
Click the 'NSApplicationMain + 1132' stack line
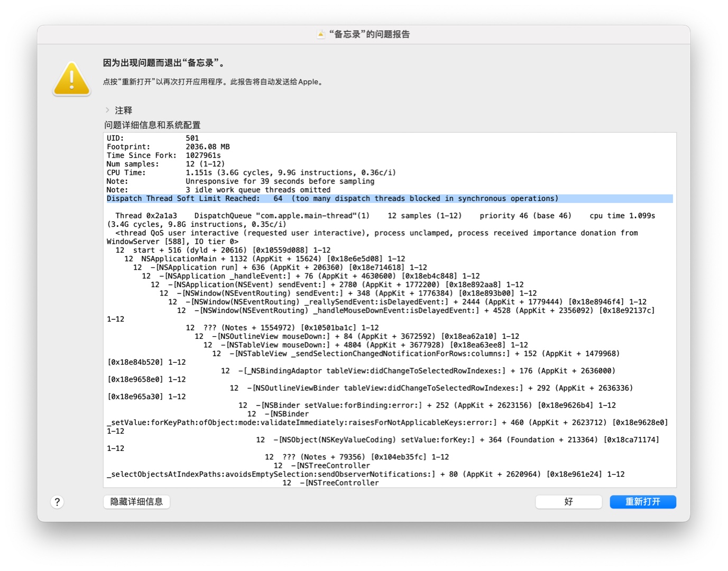tap(265, 259)
